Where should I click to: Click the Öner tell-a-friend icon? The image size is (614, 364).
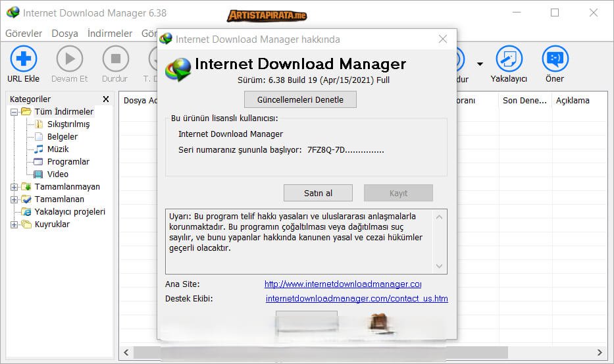click(x=555, y=59)
